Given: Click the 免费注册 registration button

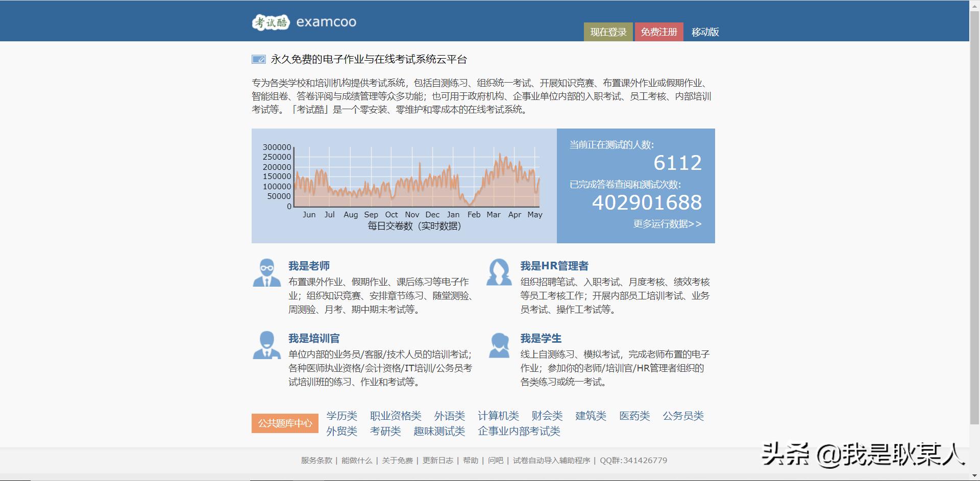Looking at the screenshot, I should coord(659,32).
